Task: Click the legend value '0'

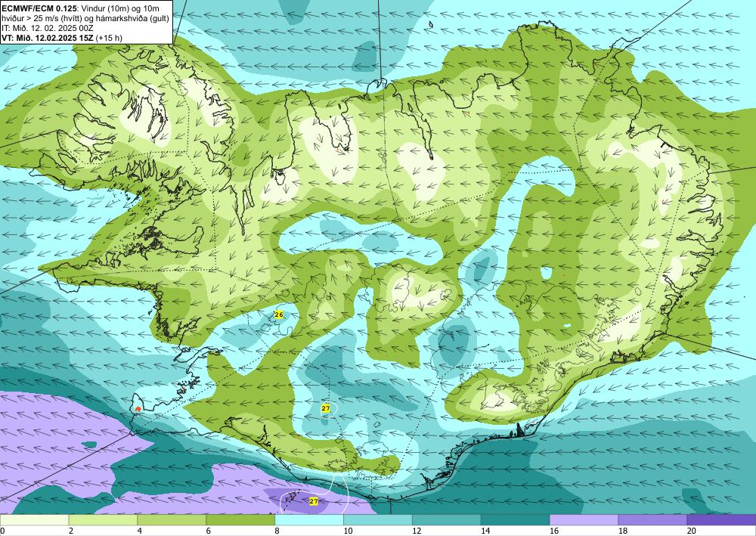Action: click(2, 531)
